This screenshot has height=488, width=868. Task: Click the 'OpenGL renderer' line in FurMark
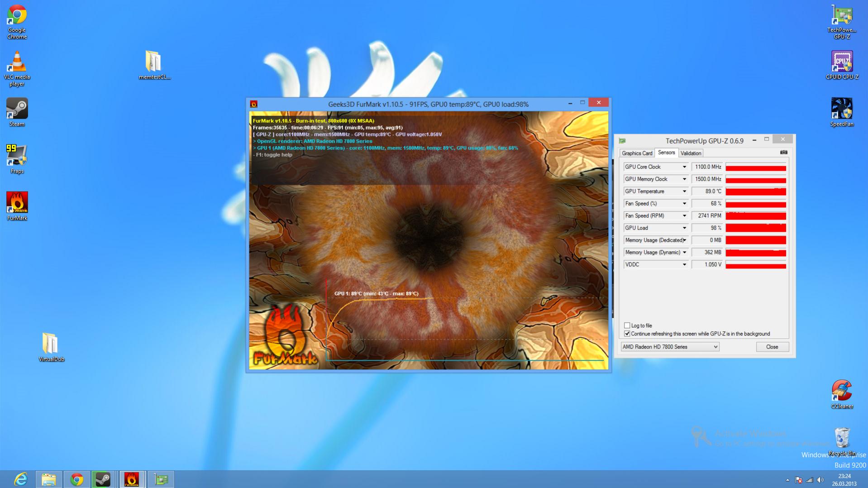click(x=313, y=141)
